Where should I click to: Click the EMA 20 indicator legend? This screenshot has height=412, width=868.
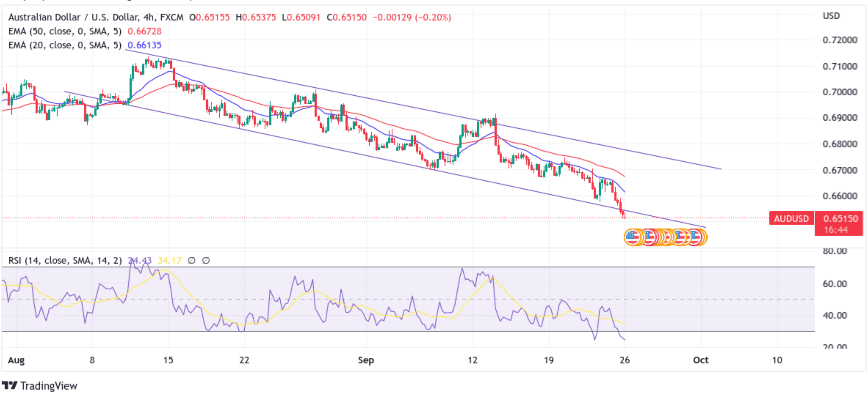pos(65,45)
